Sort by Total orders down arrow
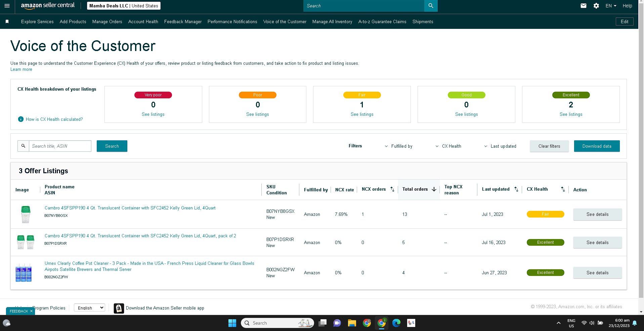This screenshot has width=644, height=331. coord(434,189)
